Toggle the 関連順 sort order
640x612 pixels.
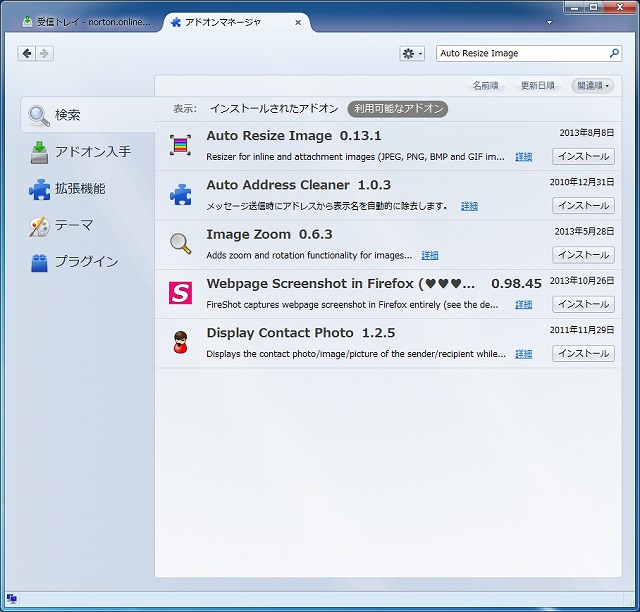pos(593,86)
